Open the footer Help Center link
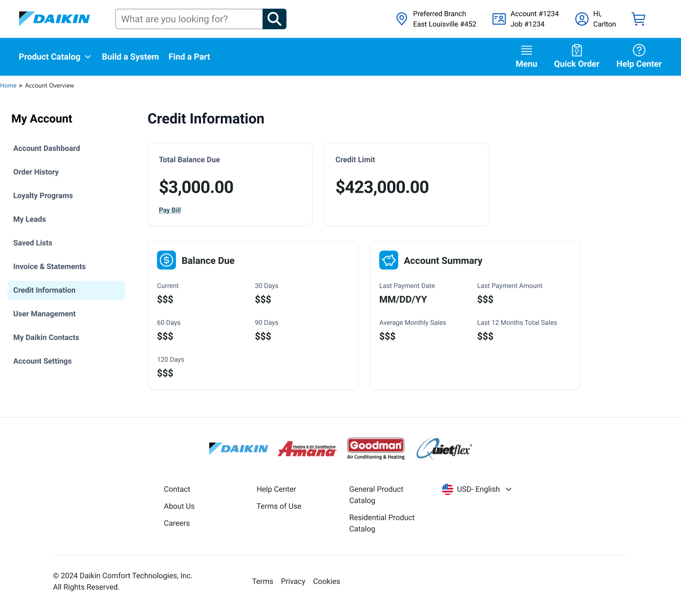This screenshot has height=616, width=681. tap(276, 489)
